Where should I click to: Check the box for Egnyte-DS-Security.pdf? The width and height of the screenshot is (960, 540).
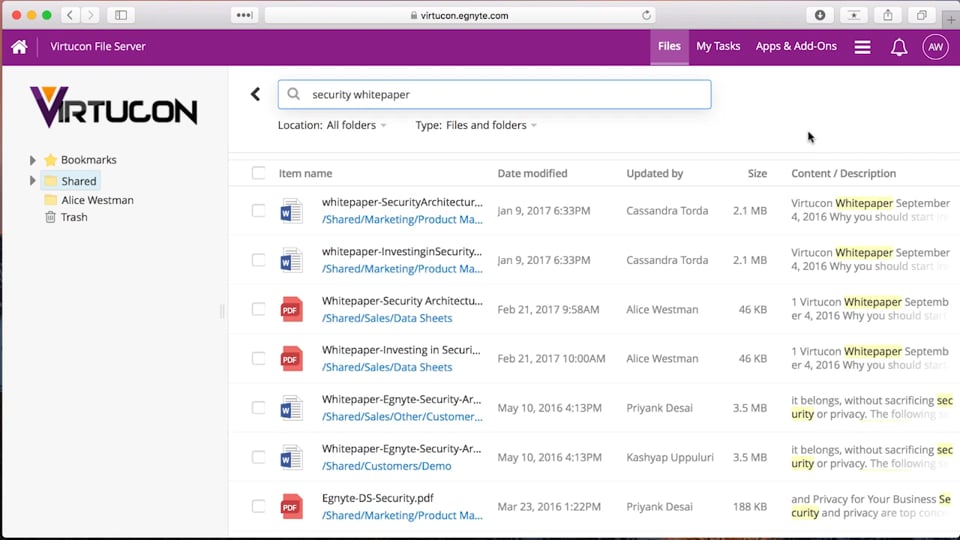259,507
